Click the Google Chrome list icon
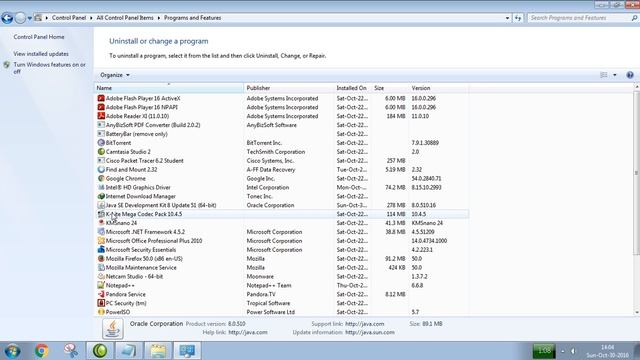The height and width of the screenshot is (360, 640). click(101, 178)
